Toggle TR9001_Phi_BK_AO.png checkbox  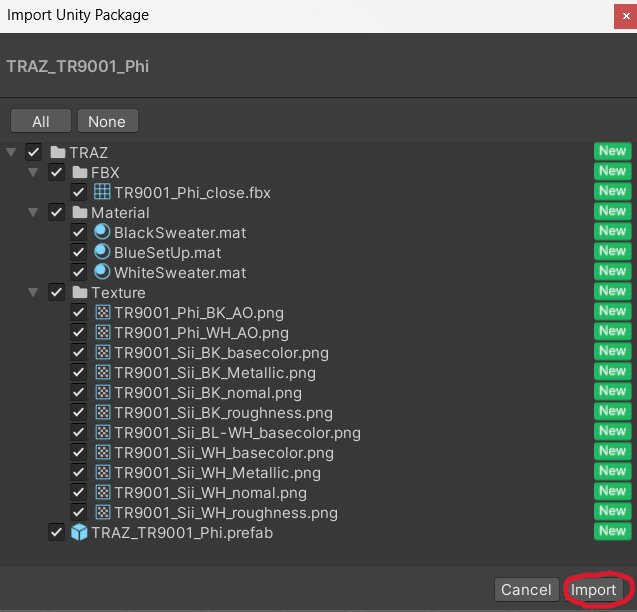78,312
